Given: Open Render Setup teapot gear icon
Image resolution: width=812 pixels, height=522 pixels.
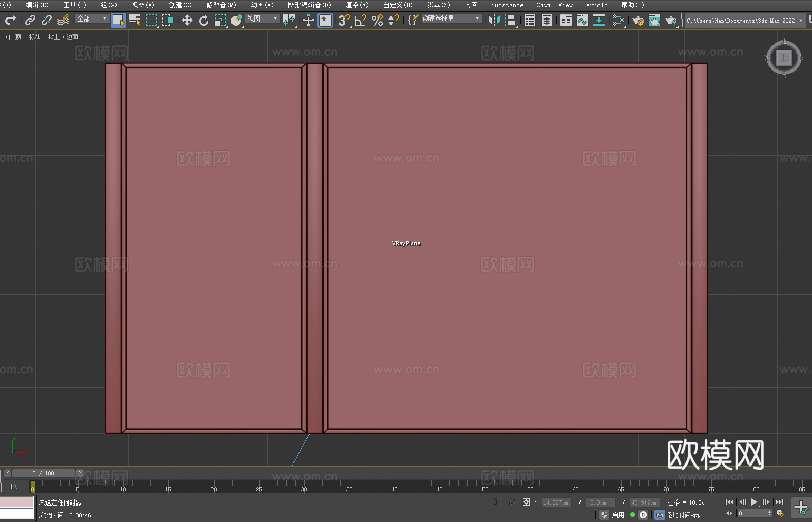Looking at the screenshot, I should click(638, 21).
